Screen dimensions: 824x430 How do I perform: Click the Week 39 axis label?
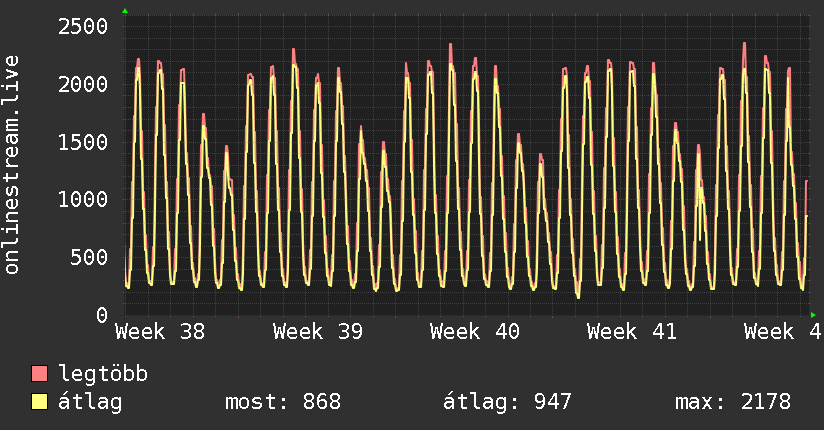click(317, 332)
